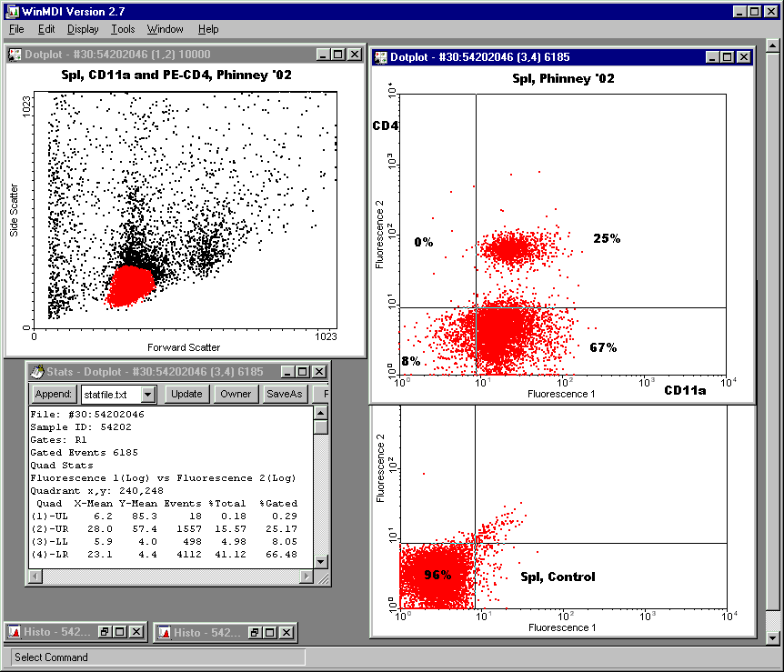Maximize the Stats Dotplot window
This screenshot has width=784, height=672.
click(x=303, y=371)
